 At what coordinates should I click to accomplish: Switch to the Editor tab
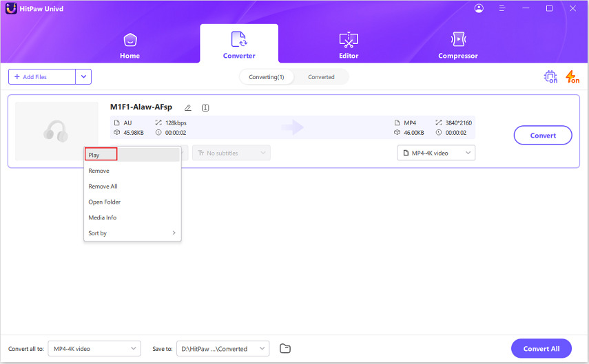click(x=349, y=45)
